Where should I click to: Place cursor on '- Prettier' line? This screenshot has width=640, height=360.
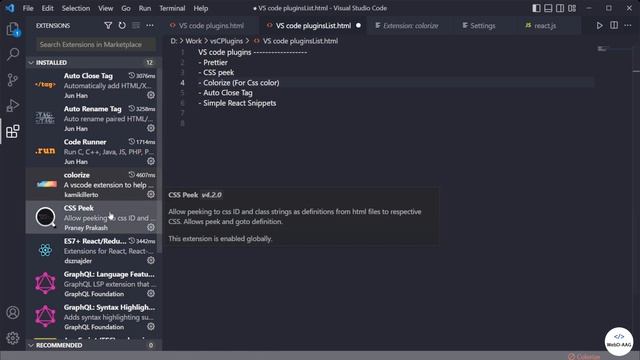(213, 62)
